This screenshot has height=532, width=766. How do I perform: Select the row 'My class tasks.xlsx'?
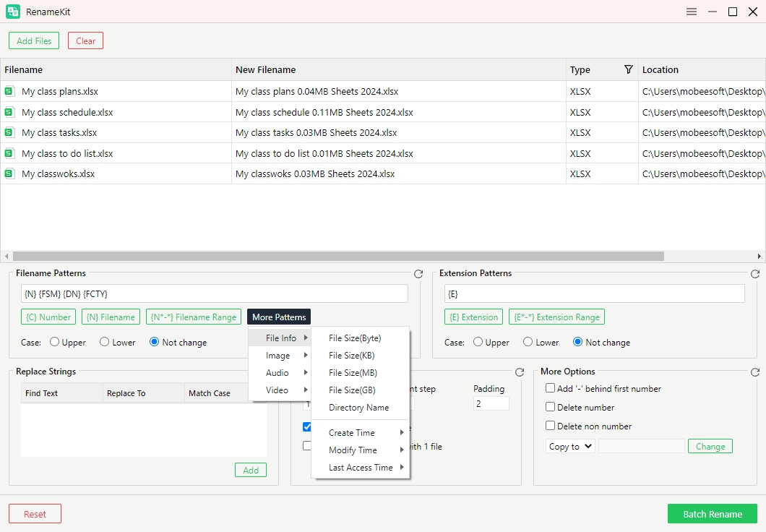point(383,132)
